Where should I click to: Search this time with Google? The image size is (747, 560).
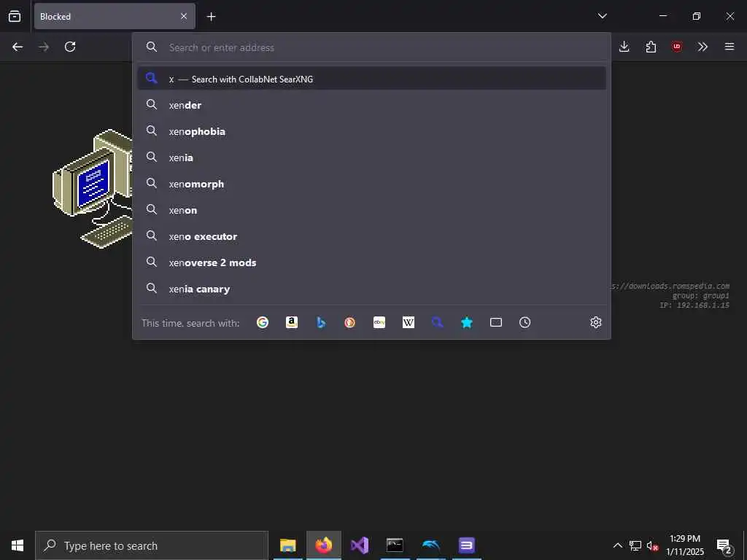pos(263,322)
